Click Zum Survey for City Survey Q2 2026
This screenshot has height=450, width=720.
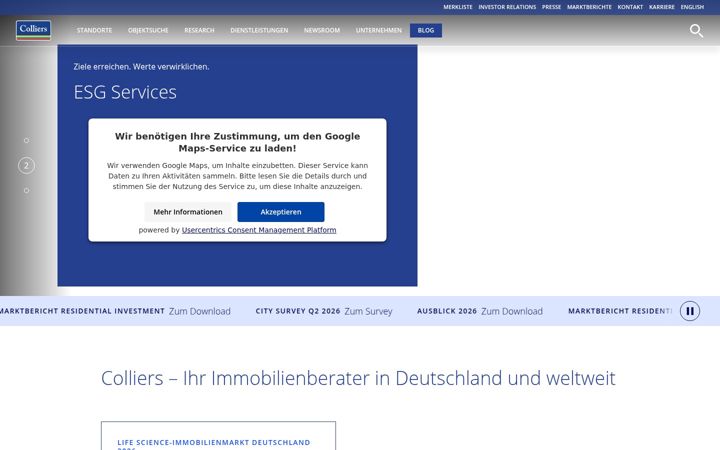point(368,311)
